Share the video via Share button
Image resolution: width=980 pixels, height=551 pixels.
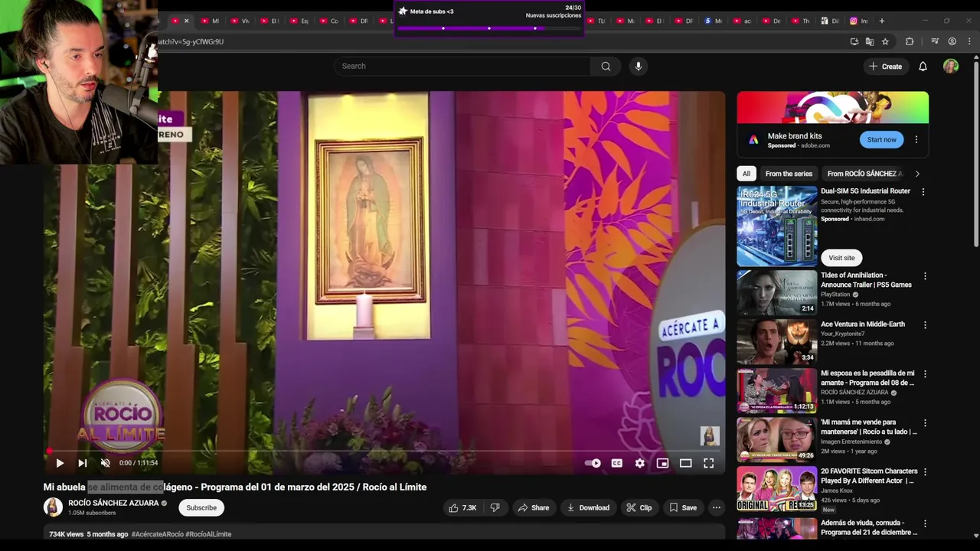(533, 507)
